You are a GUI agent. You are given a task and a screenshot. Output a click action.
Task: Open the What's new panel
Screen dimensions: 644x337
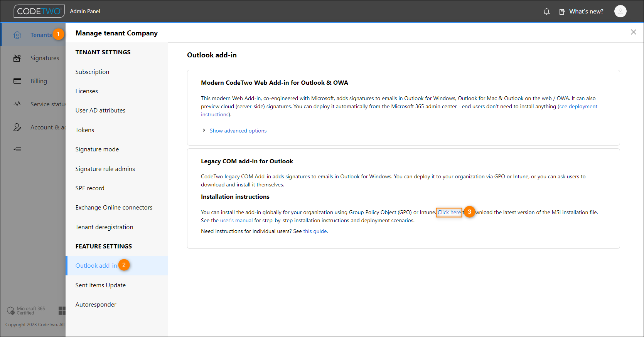582,12
